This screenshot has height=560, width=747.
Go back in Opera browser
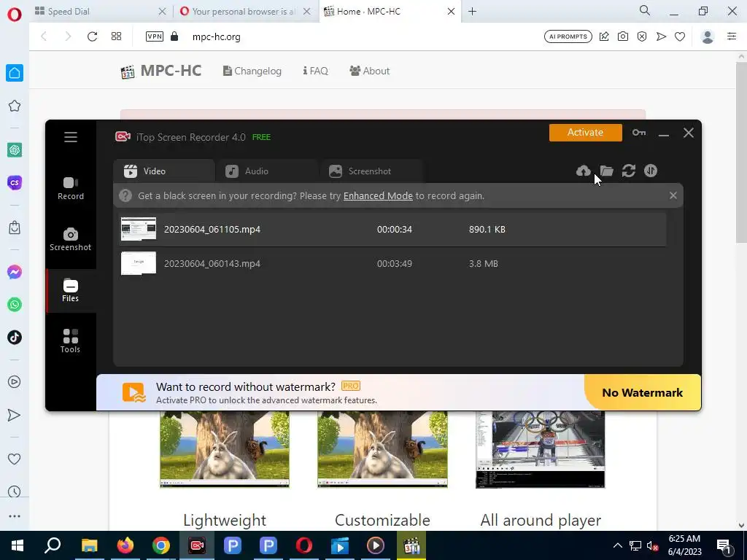(44, 36)
